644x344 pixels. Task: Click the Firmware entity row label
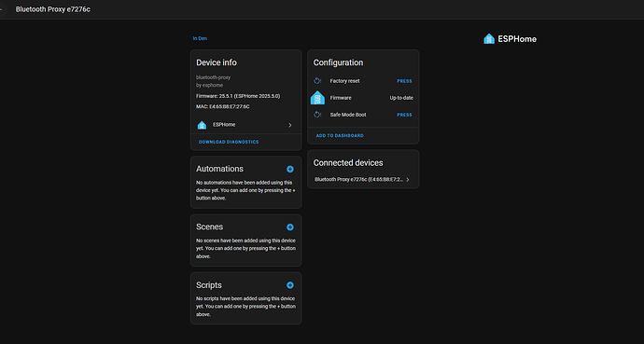click(x=341, y=98)
